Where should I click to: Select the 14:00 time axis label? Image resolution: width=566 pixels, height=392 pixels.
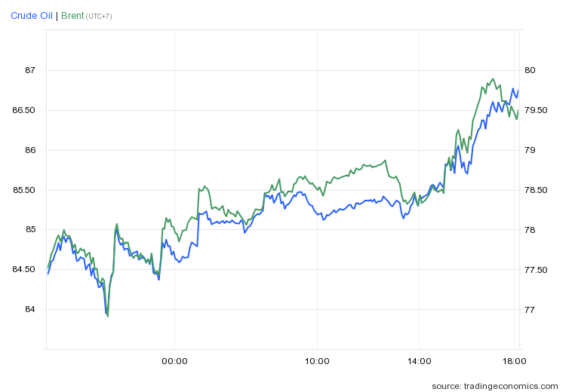(419, 361)
